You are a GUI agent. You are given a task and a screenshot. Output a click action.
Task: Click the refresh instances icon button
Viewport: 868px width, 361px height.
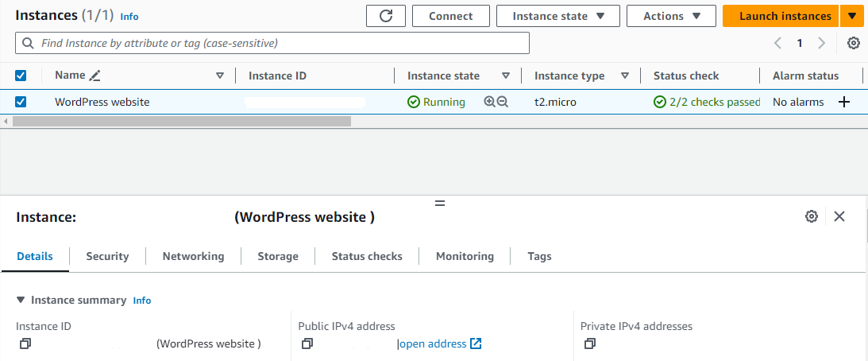coord(386,16)
